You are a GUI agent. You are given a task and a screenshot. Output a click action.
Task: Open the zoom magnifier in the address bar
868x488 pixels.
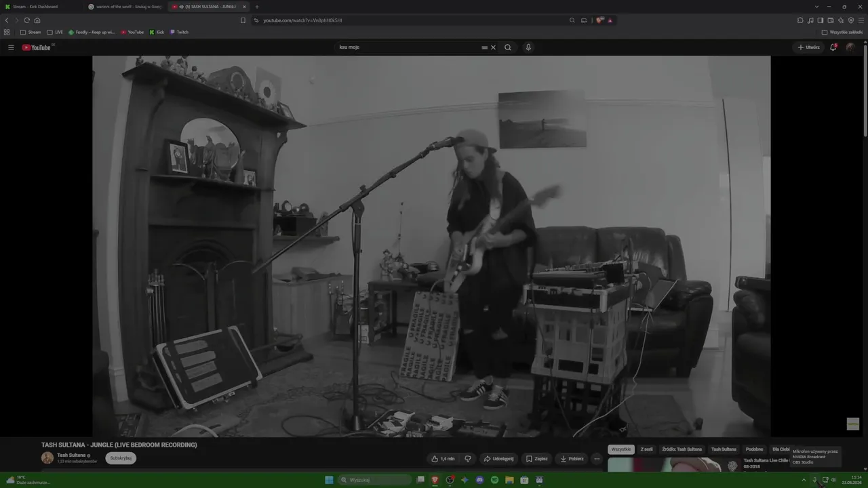tap(572, 20)
